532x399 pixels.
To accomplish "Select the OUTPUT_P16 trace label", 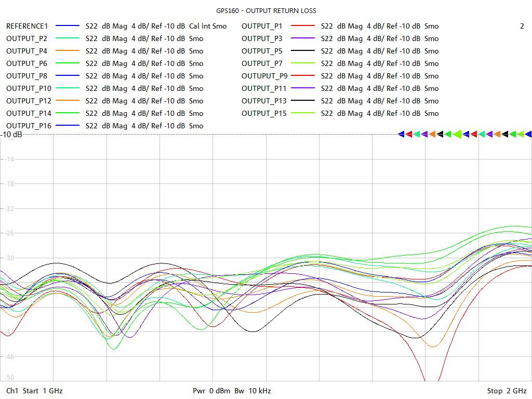I will [29, 126].
